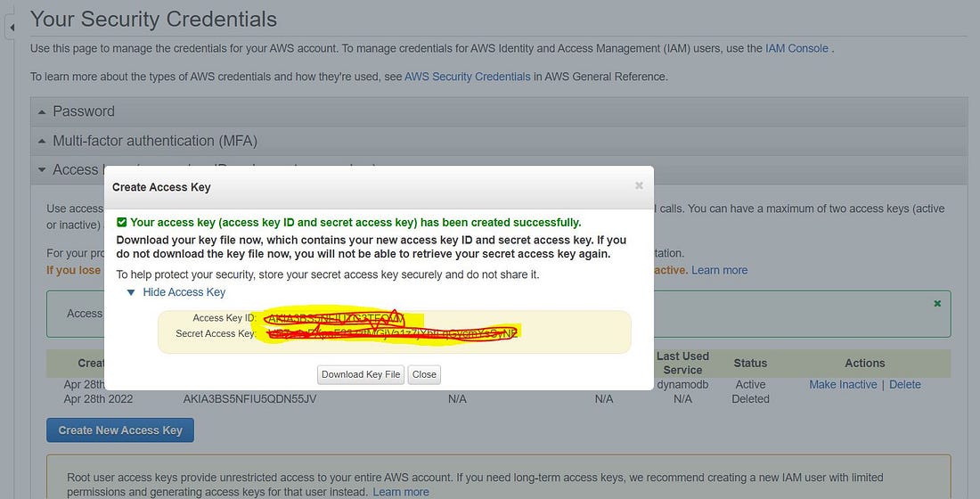Click the Last Used Service column header

click(682, 363)
